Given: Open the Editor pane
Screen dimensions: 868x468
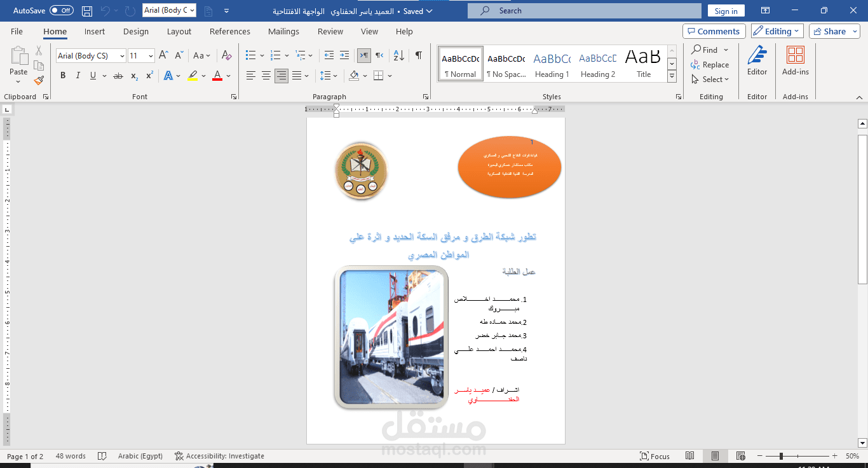Looking at the screenshot, I should pyautogui.click(x=757, y=61).
